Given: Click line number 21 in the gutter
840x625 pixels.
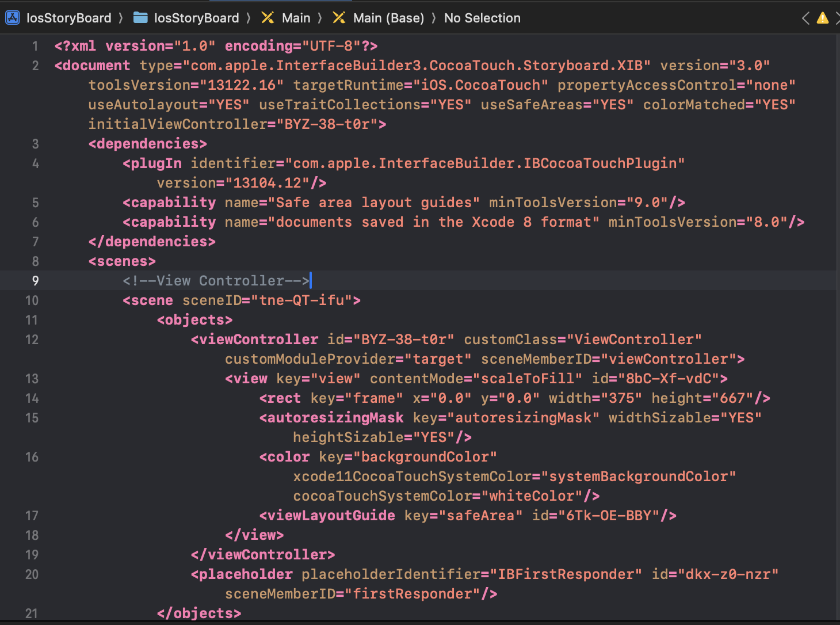Looking at the screenshot, I should coord(32,613).
